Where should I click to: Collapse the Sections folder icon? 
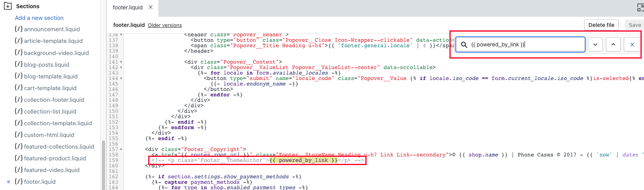(x=7, y=6)
